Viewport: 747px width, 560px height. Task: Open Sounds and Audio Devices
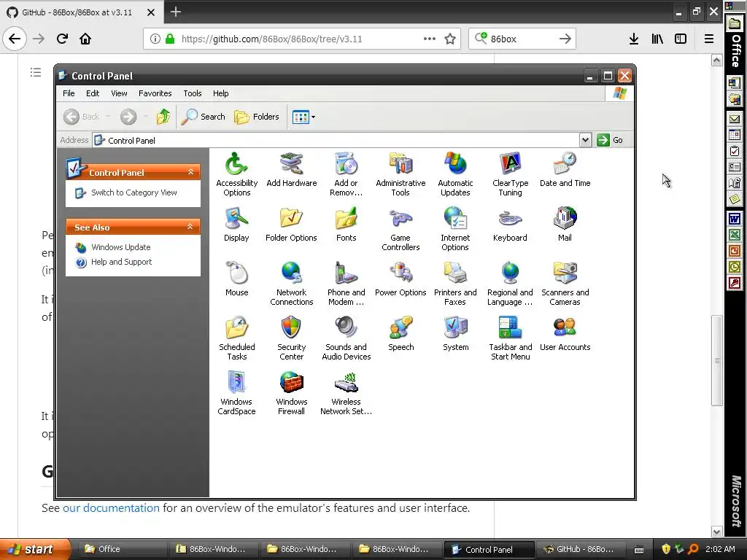tap(346, 338)
